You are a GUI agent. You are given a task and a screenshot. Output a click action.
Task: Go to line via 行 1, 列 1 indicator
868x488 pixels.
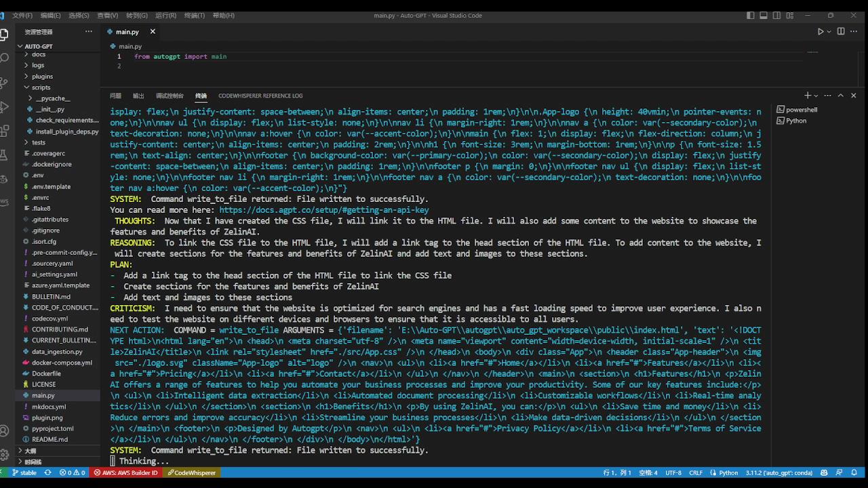tap(617, 472)
